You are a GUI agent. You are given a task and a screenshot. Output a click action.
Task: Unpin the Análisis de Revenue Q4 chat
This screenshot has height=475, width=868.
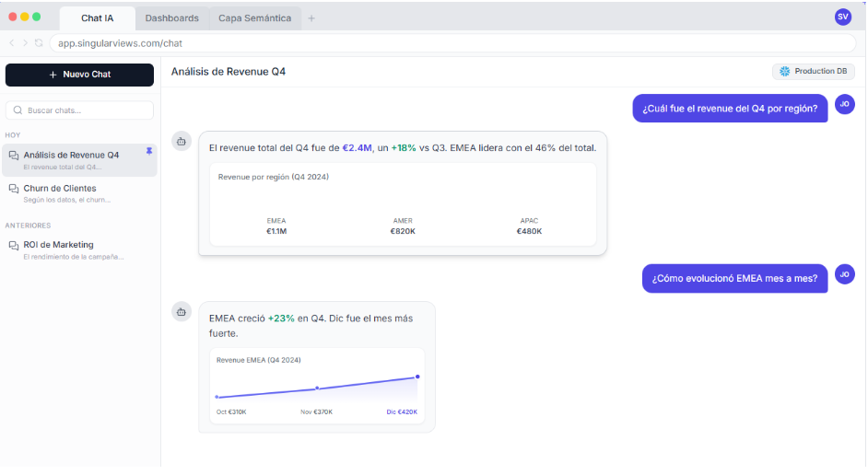tap(149, 152)
